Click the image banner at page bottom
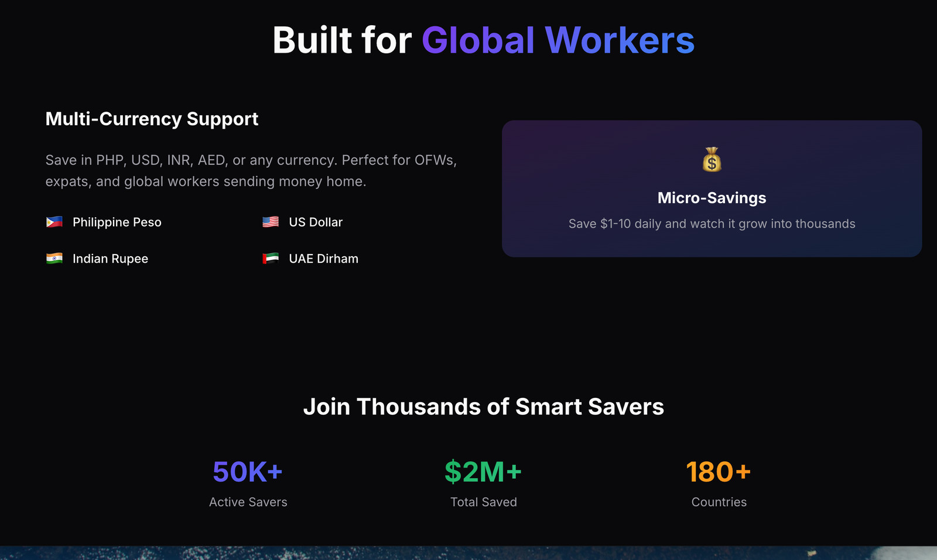937x560 pixels. (x=468, y=553)
